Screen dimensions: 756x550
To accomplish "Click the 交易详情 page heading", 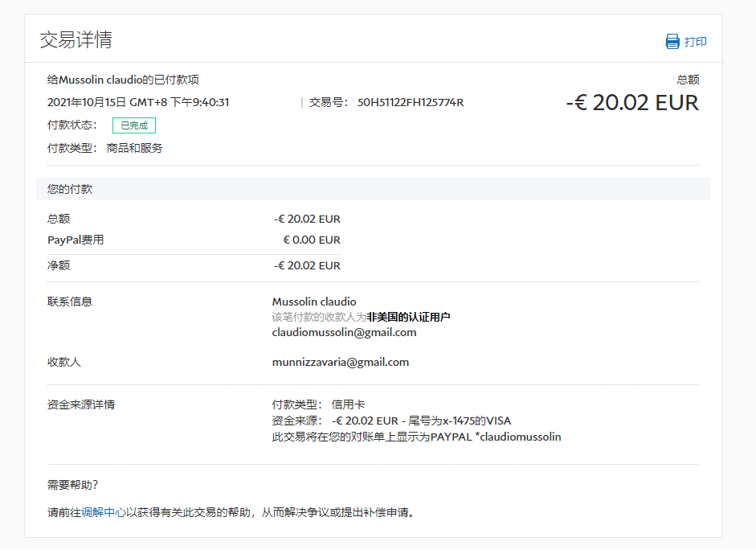I will click(x=76, y=40).
